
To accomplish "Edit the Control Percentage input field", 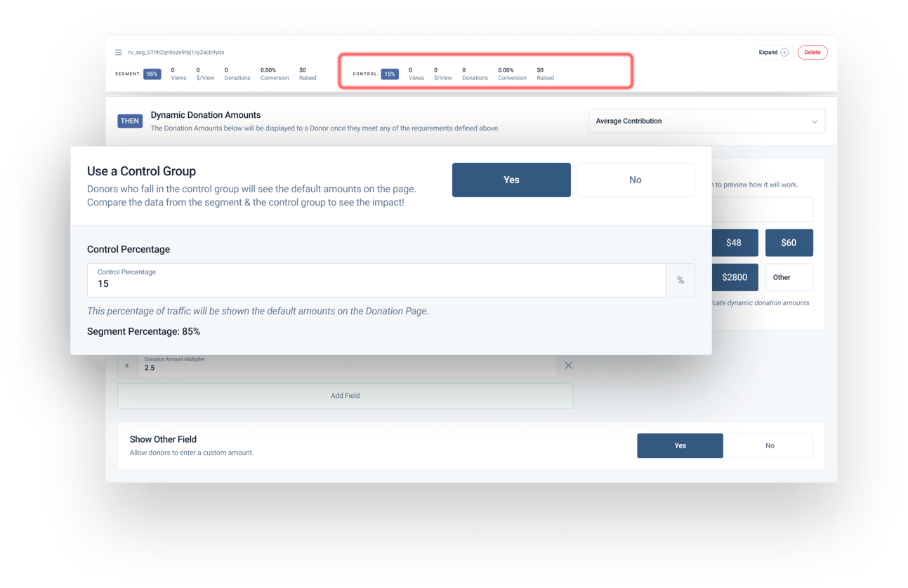I will tap(376, 280).
